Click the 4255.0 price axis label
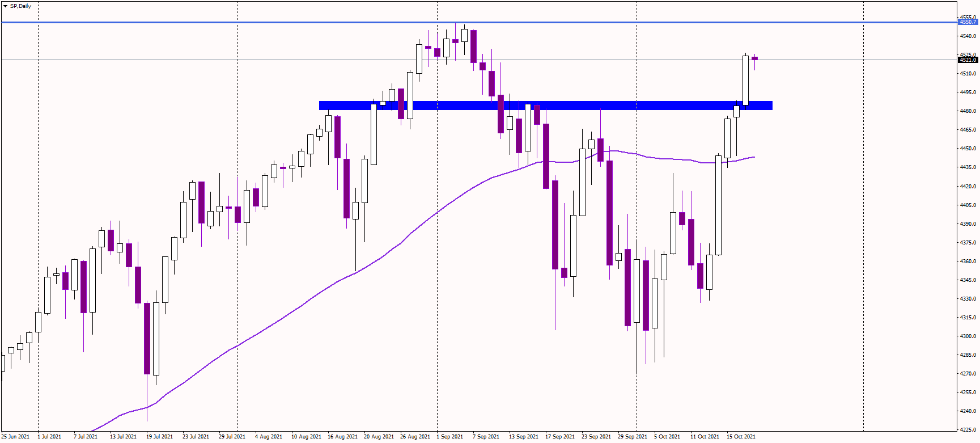 (968, 393)
